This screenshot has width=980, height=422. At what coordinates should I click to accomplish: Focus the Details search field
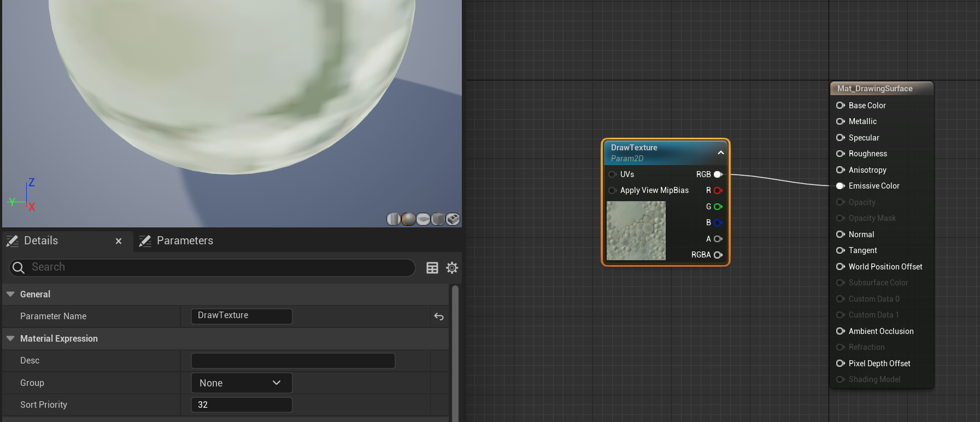point(212,267)
